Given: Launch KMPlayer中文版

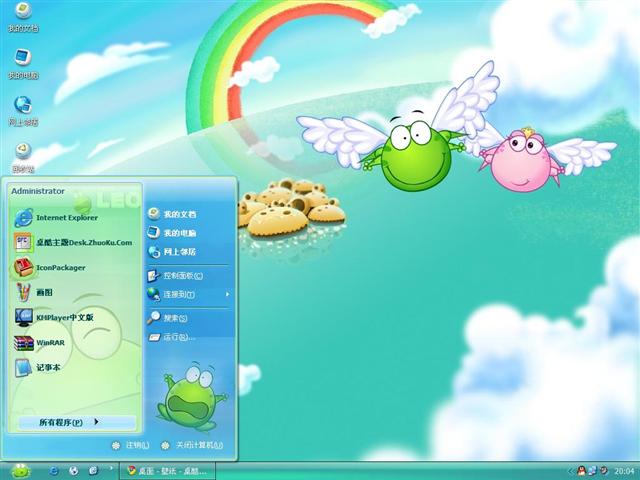Looking at the screenshot, I should (x=54, y=318).
